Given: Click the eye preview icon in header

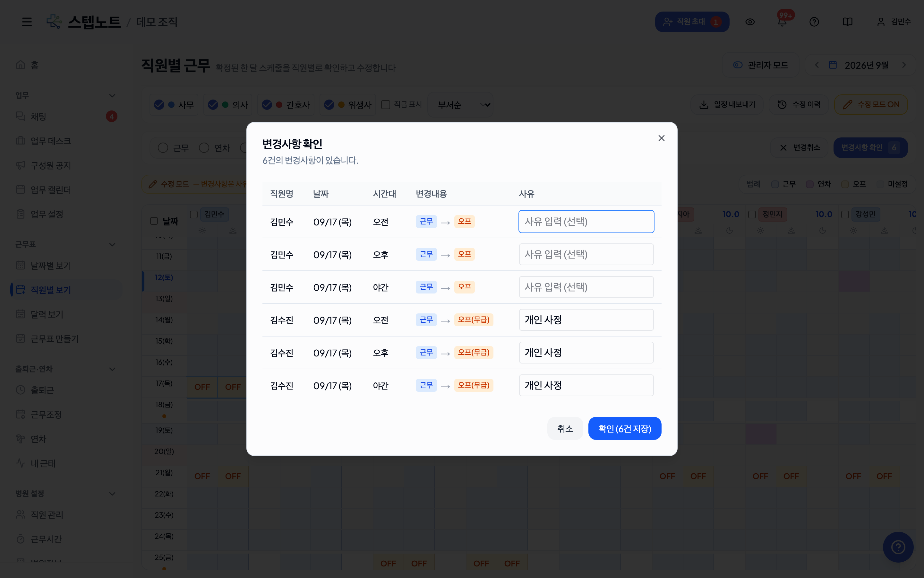Looking at the screenshot, I should [x=750, y=22].
